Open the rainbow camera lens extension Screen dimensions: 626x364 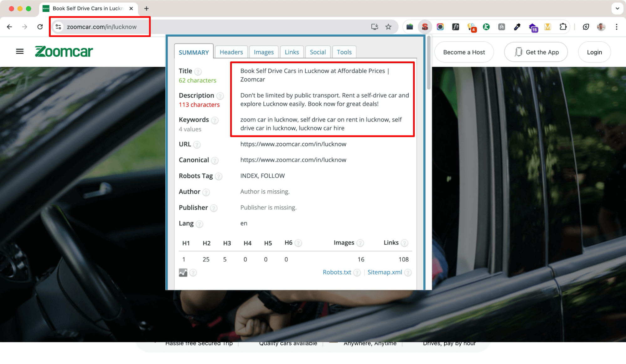440,27
